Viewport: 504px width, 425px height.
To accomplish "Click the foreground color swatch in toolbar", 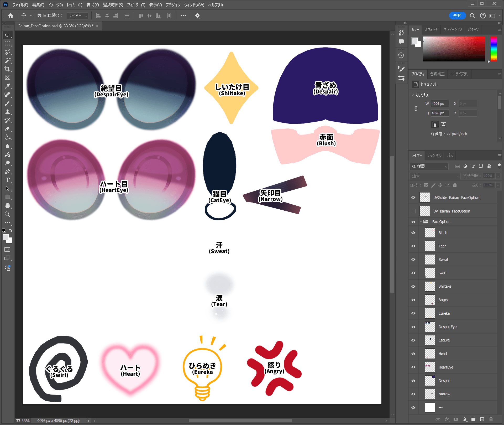I will pos(6,237).
